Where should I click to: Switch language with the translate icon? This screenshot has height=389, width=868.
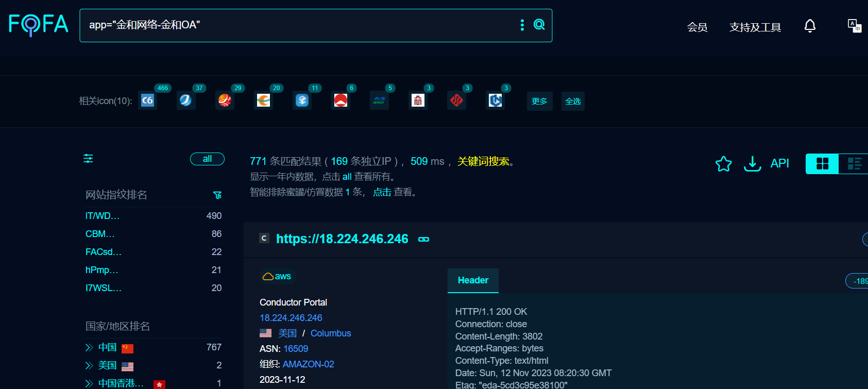point(855,26)
